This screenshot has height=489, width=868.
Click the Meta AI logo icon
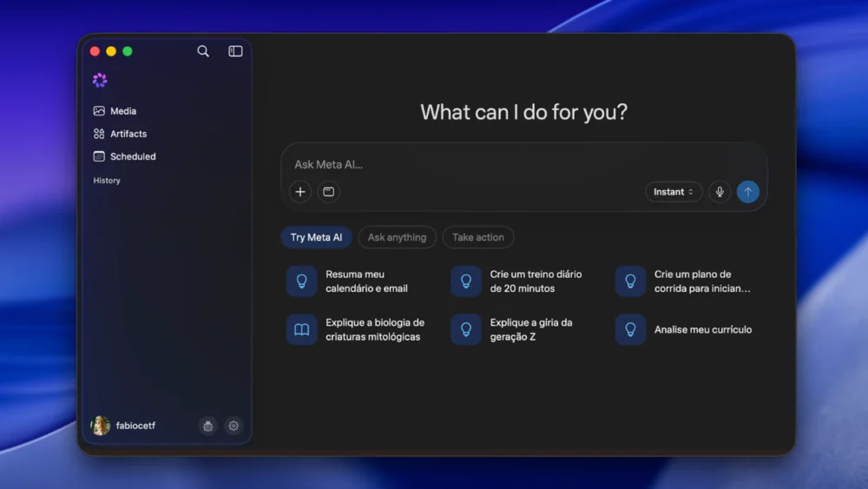pyautogui.click(x=100, y=80)
